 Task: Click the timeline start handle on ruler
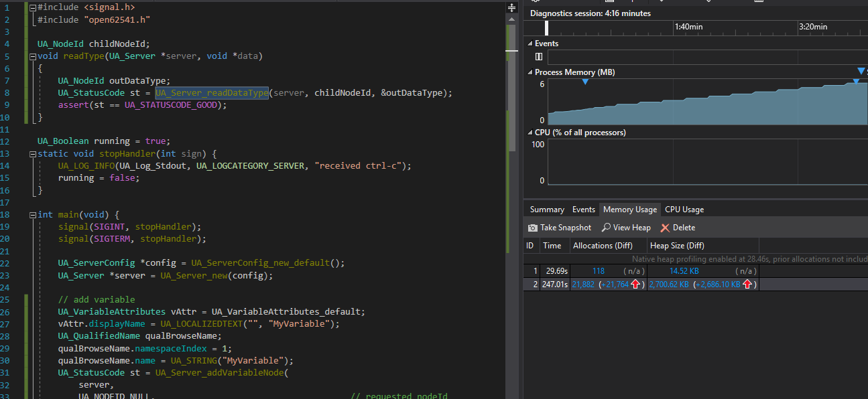click(547, 27)
